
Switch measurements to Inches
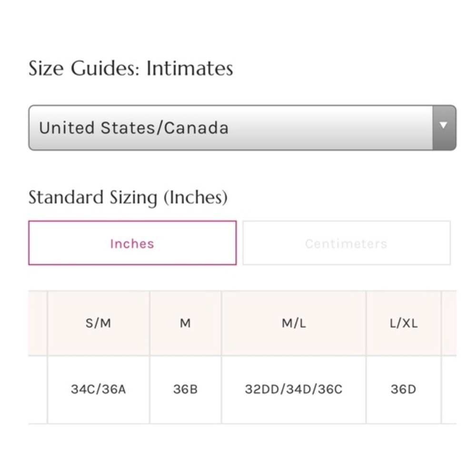point(132,243)
